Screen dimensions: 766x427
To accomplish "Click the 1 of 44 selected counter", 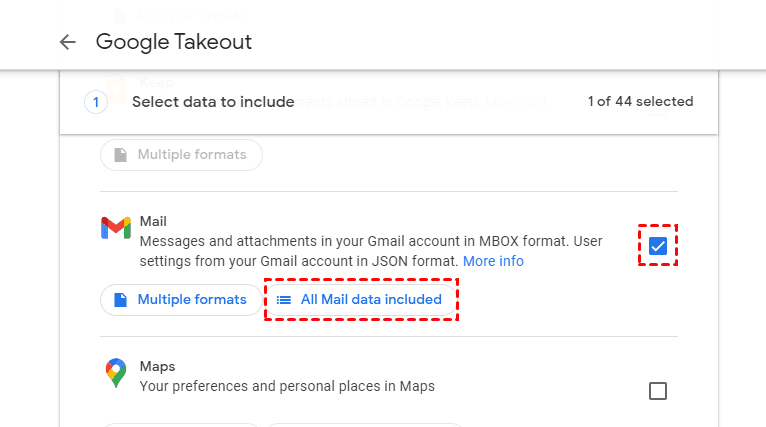I will tap(640, 102).
